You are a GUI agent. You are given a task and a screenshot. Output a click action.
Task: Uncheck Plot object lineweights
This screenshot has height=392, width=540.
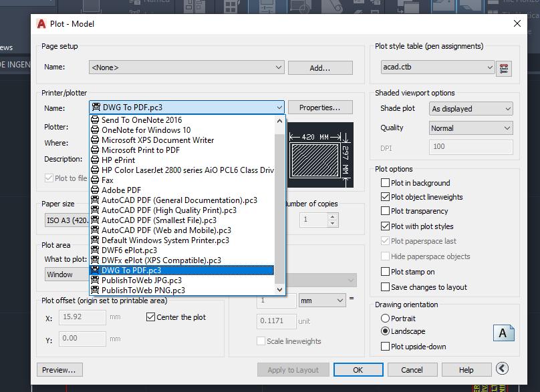[x=385, y=196]
